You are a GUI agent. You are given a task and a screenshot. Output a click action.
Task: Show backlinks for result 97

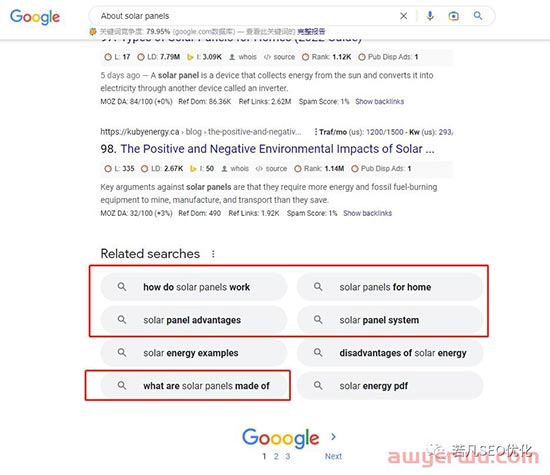pos(380,102)
